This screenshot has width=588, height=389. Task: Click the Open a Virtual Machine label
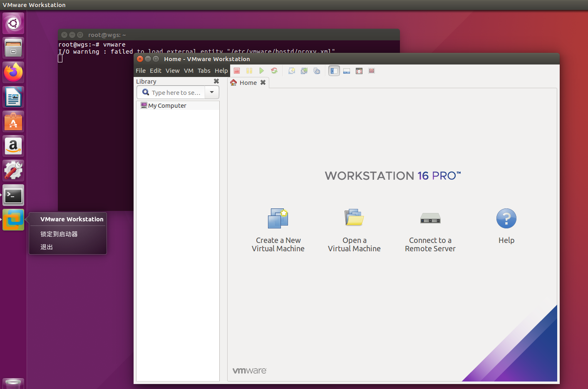coord(354,245)
